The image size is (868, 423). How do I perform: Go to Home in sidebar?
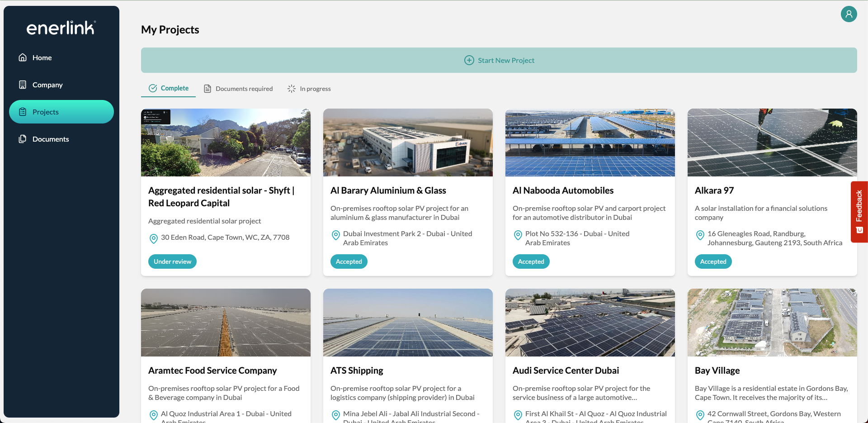click(61, 57)
